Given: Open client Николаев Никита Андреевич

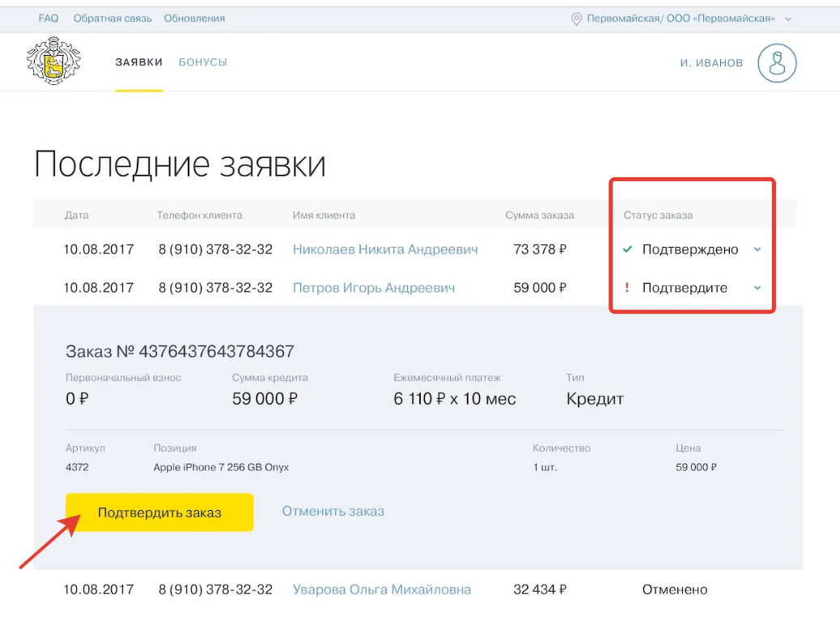Looking at the screenshot, I should tap(385, 249).
